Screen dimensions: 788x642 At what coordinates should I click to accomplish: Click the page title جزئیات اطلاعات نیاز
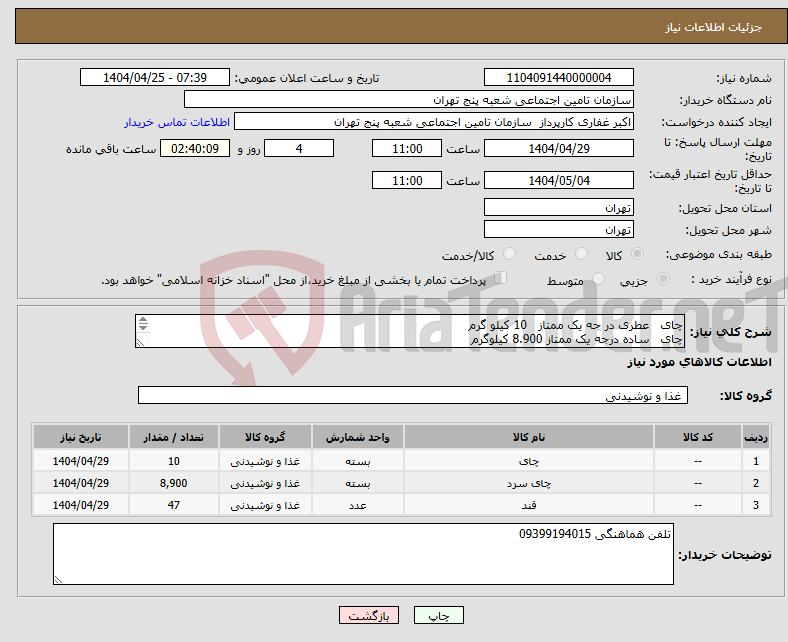[714, 27]
